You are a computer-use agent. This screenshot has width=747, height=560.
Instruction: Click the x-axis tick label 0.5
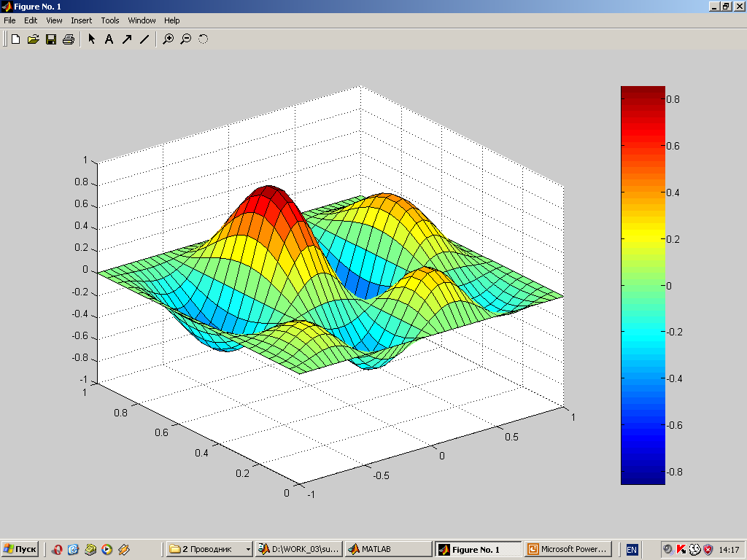pos(511,437)
